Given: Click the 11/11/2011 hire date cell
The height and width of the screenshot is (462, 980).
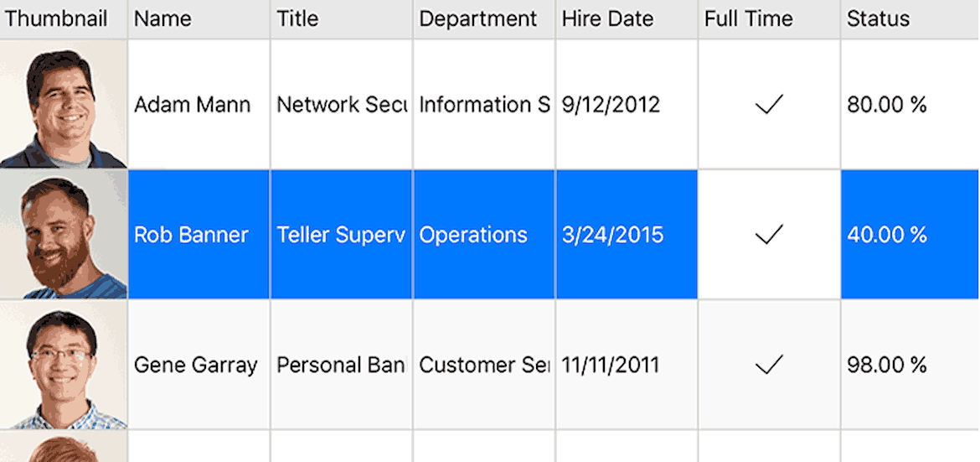Looking at the screenshot, I should 627,365.
